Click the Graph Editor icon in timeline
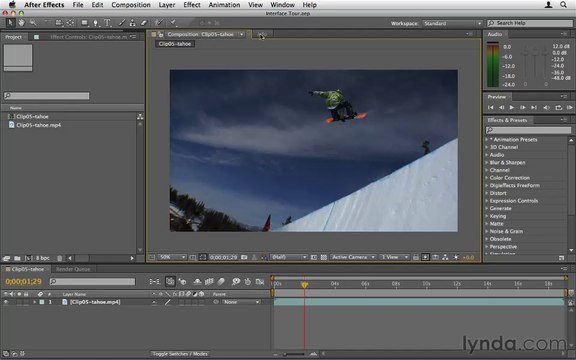576x360 pixels. click(x=260, y=282)
